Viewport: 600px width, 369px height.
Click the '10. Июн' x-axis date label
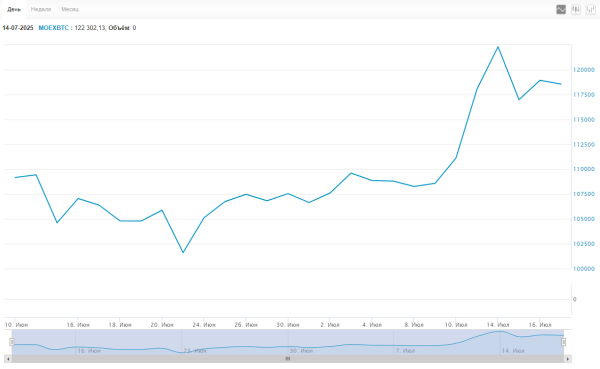click(16, 325)
